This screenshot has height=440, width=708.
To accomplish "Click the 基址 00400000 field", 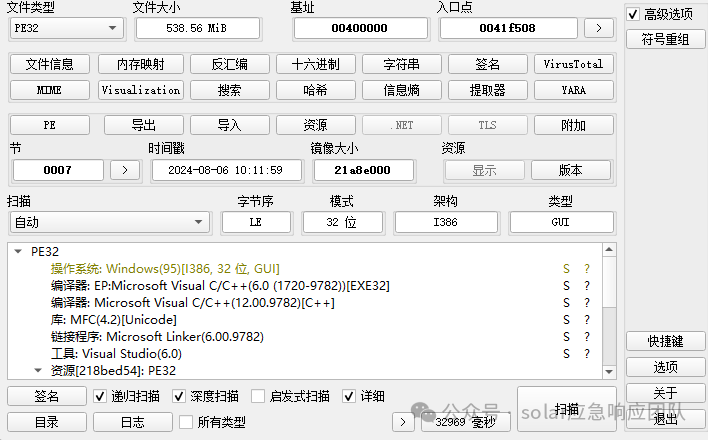I will pos(360,28).
